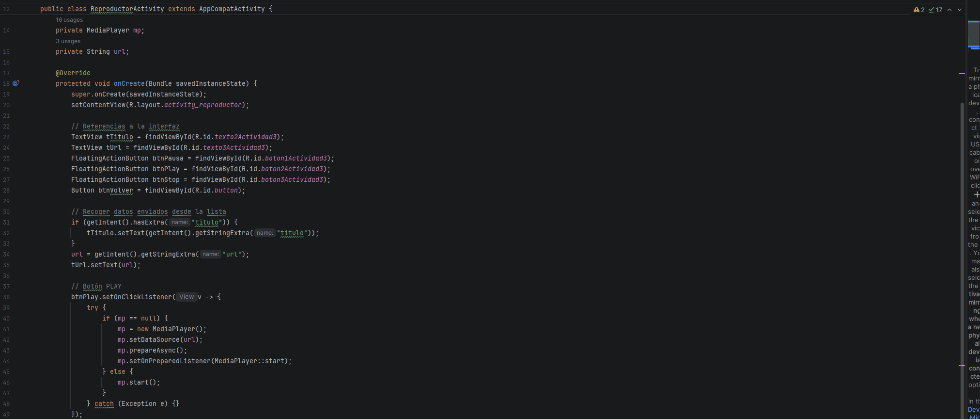Click the activity_reproductor layout reference
980x419 pixels.
click(x=203, y=105)
